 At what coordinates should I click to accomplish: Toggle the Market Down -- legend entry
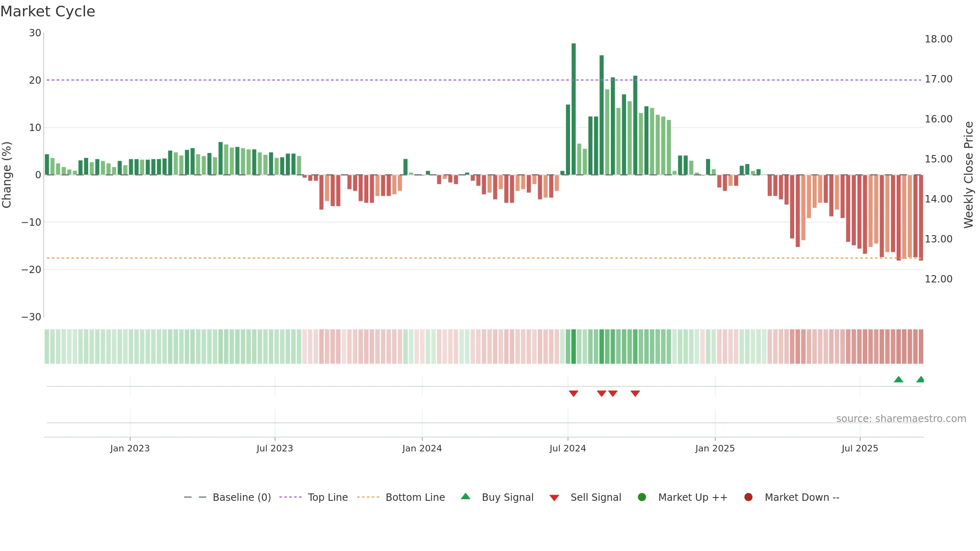coord(791,497)
